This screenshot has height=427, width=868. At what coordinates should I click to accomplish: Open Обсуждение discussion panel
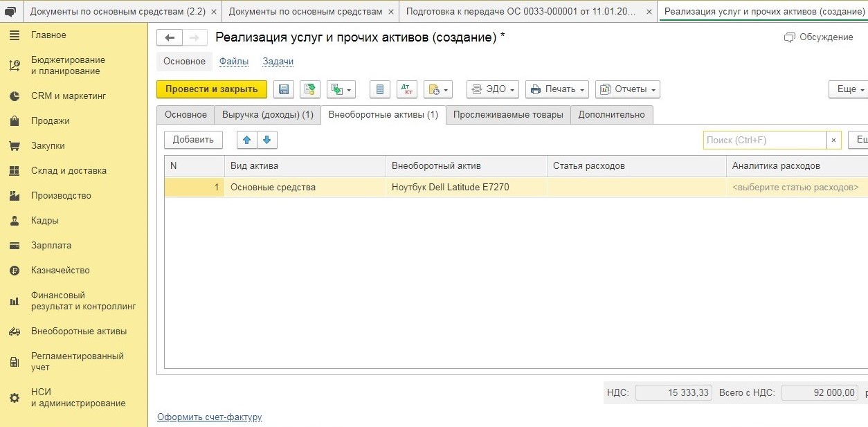click(819, 37)
